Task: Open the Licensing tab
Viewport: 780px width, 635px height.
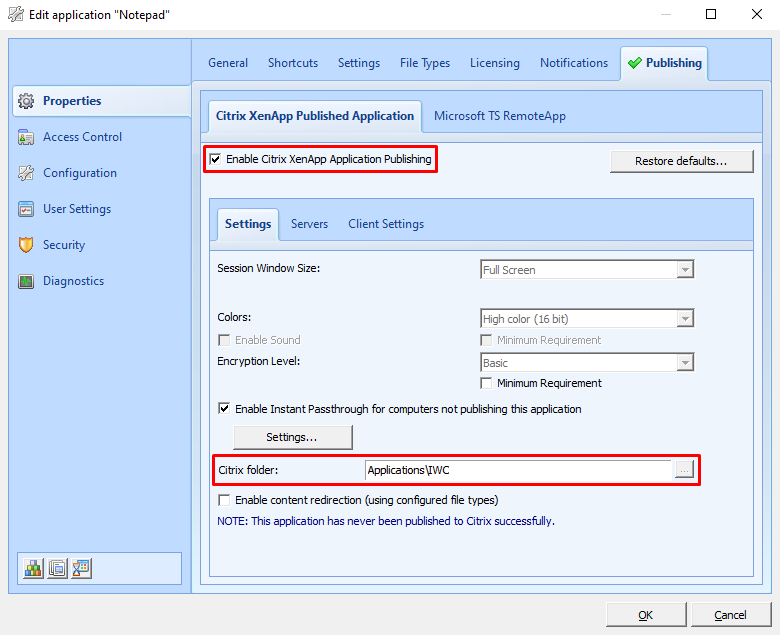Action: [495, 63]
